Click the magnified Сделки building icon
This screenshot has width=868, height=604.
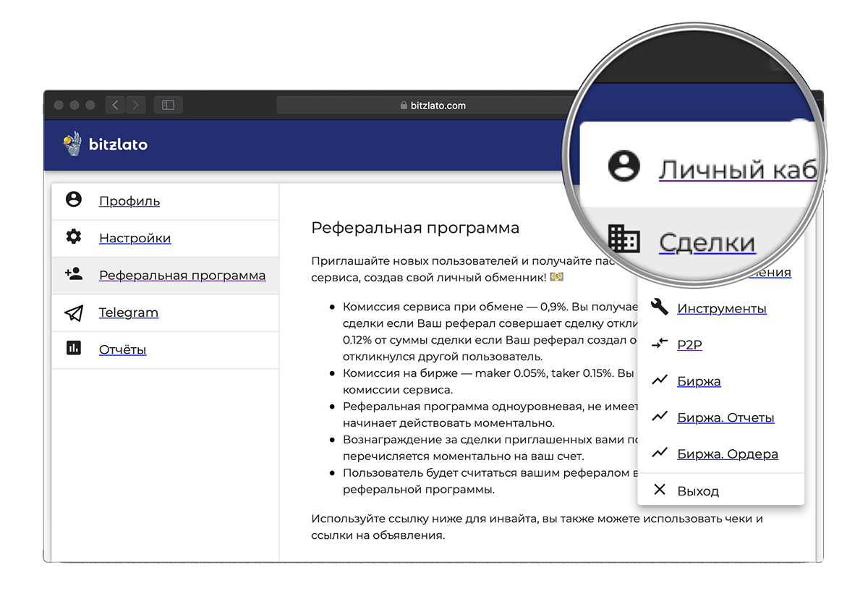[x=623, y=239]
